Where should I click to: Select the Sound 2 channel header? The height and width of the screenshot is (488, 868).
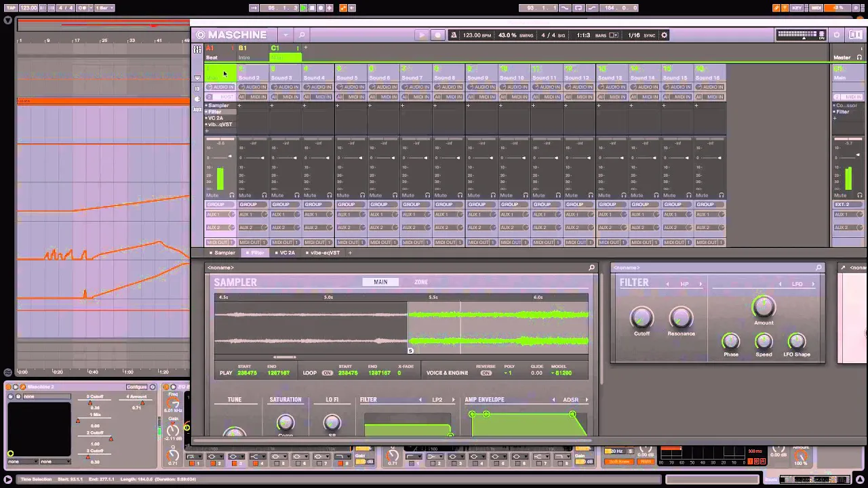click(252, 74)
